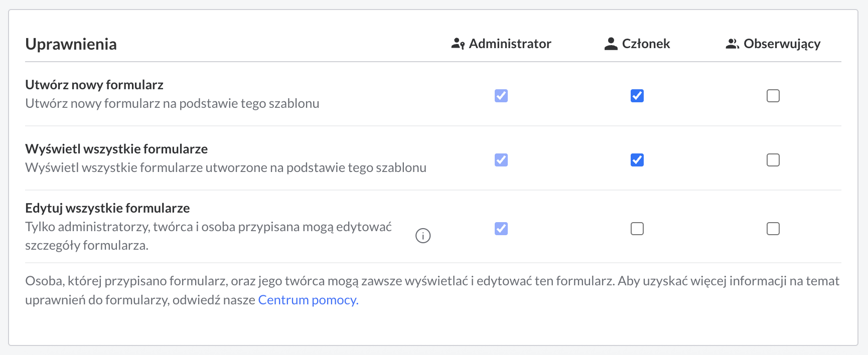Select the Wyświetl wszystkie formularze row title
The image size is (868, 355).
(116, 149)
